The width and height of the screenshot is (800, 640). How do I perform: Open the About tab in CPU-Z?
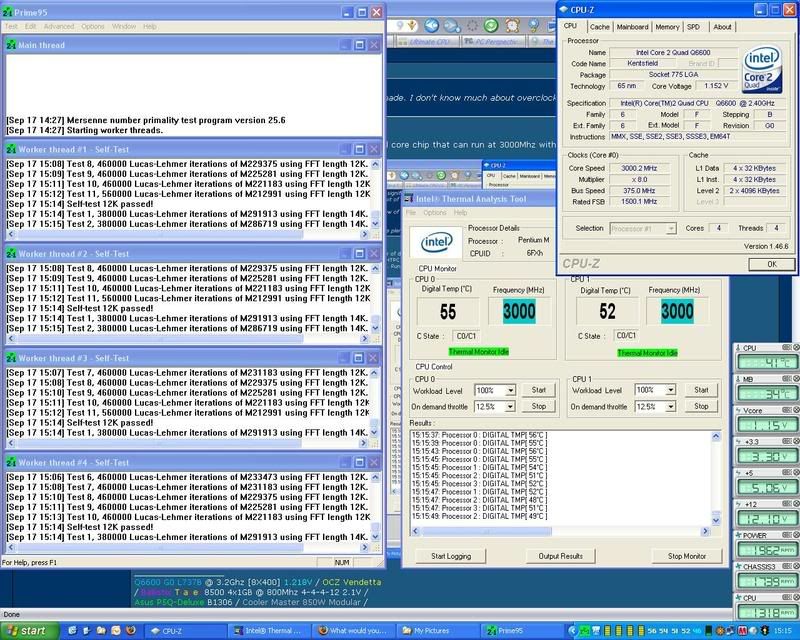click(722, 27)
